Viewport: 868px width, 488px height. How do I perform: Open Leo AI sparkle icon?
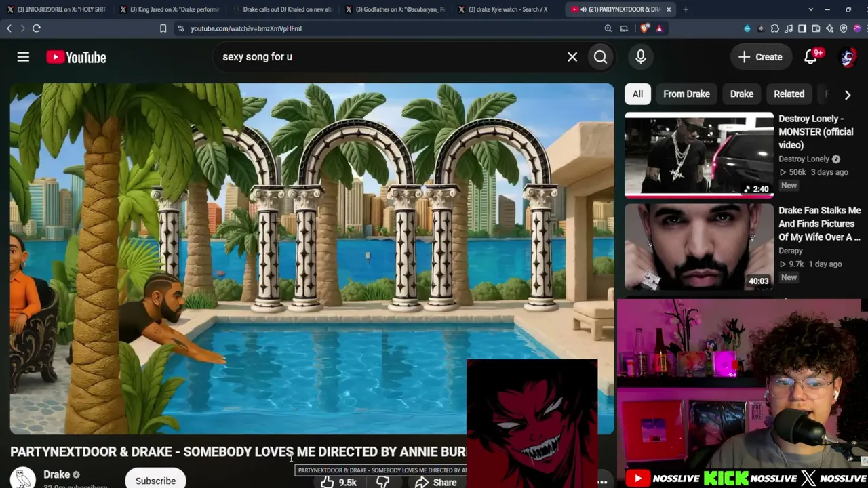829,28
